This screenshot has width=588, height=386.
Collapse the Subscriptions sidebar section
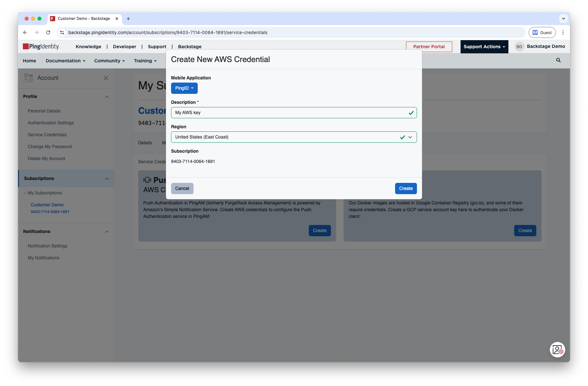(x=107, y=179)
